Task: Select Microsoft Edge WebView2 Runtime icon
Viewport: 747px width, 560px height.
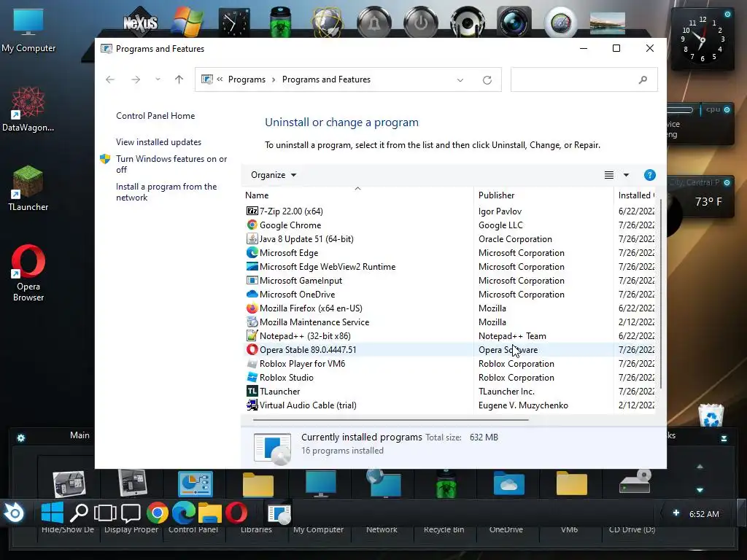Action: coord(252,266)
